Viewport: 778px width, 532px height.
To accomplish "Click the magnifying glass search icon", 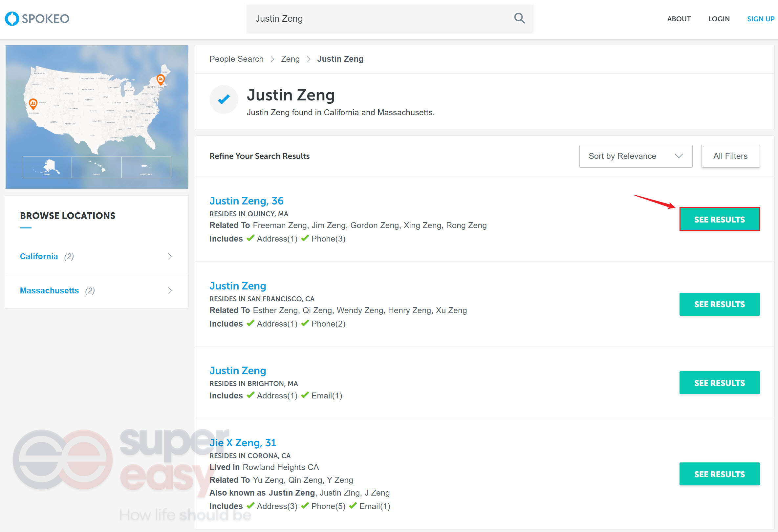I will click(519, 18).
